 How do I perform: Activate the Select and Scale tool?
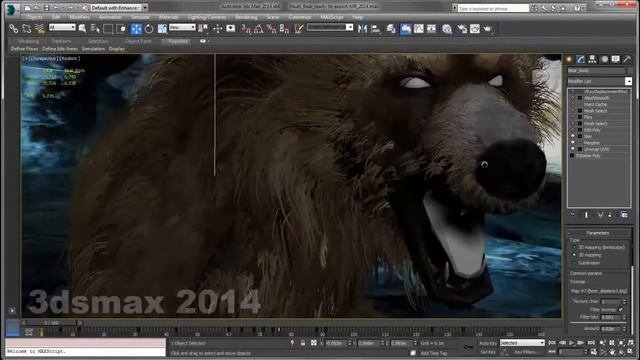point(162,29)
